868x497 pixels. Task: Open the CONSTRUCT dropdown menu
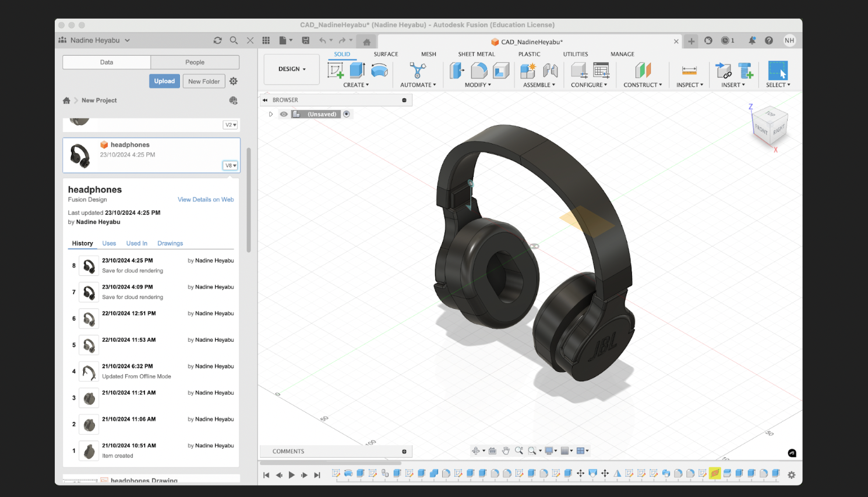pyautogui.click(x=643, y=85)
